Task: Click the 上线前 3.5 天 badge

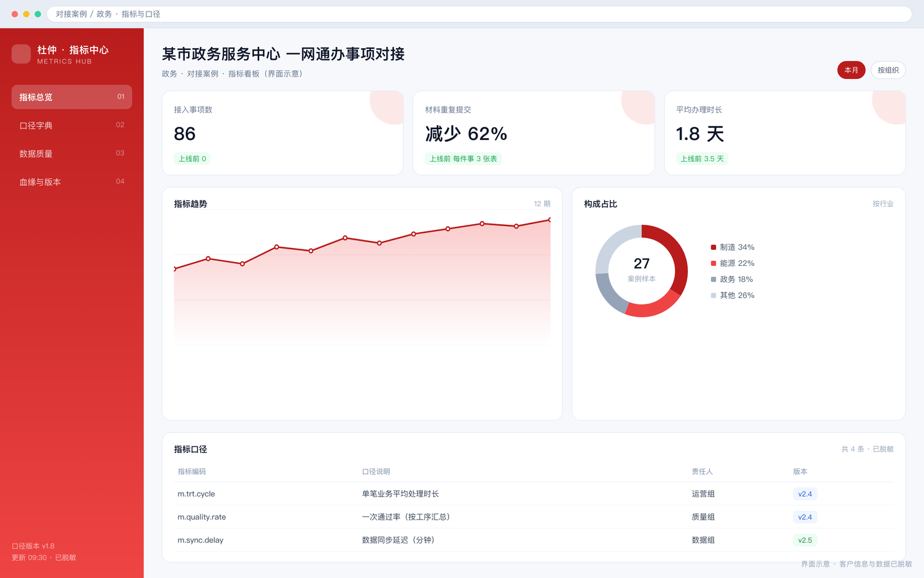Action: (702, 159)
